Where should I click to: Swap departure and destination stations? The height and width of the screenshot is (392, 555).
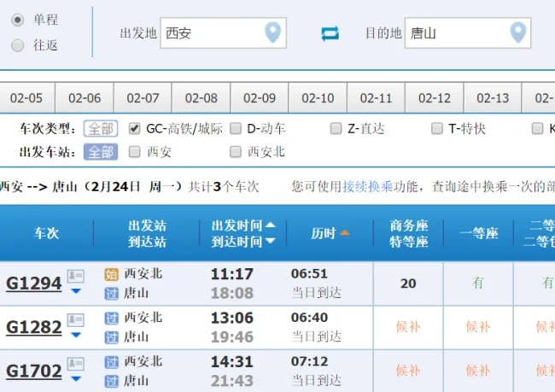(330, 33)
